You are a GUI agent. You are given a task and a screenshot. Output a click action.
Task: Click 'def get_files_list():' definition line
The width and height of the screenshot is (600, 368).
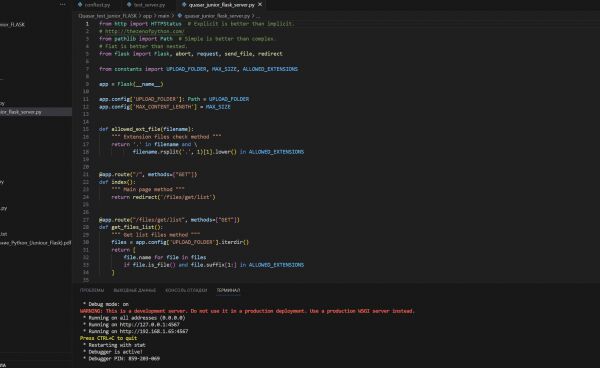pos(131,227)
